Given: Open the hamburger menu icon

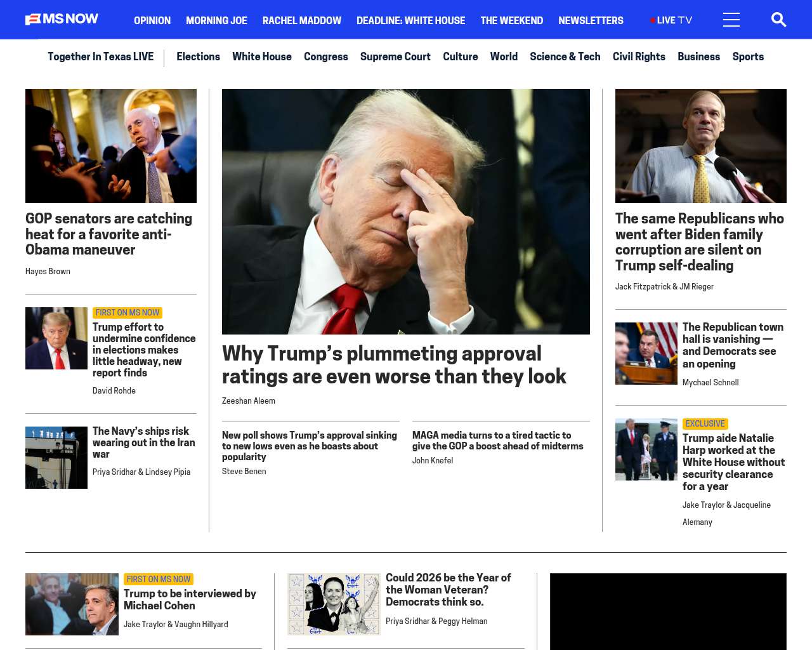Looking at the screenshot, I should pos(731,20).
